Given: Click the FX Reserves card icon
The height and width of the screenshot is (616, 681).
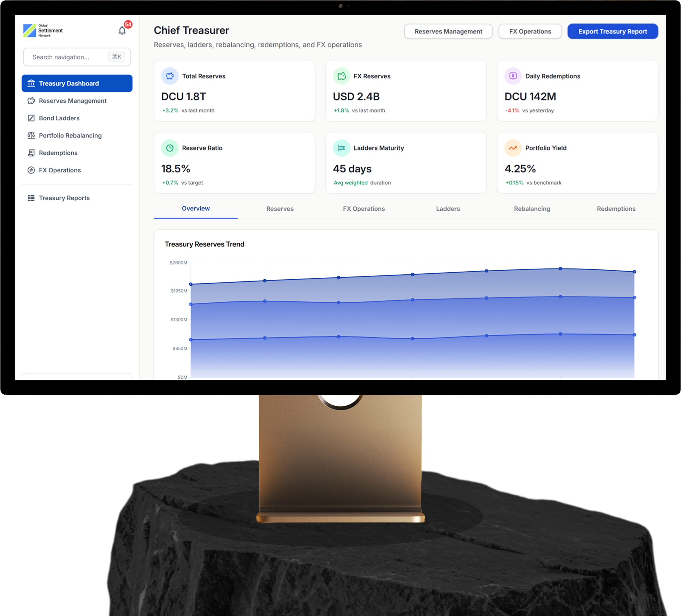Looking at the screenshot, I should tap(341, 76).
